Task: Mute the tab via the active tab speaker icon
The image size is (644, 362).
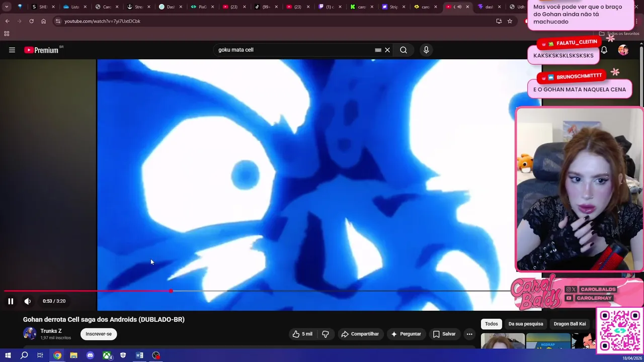Action: (459, 7)
